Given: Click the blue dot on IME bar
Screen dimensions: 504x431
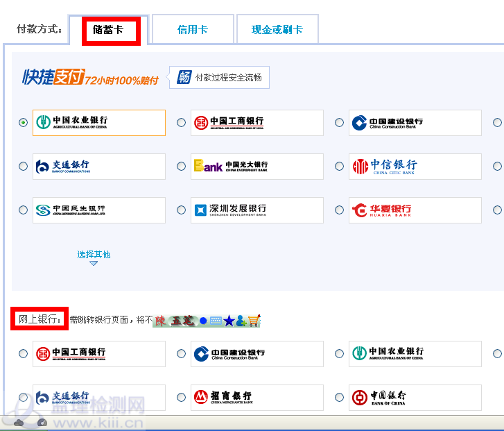Looking at the screenshot, I should coord(203,321).
